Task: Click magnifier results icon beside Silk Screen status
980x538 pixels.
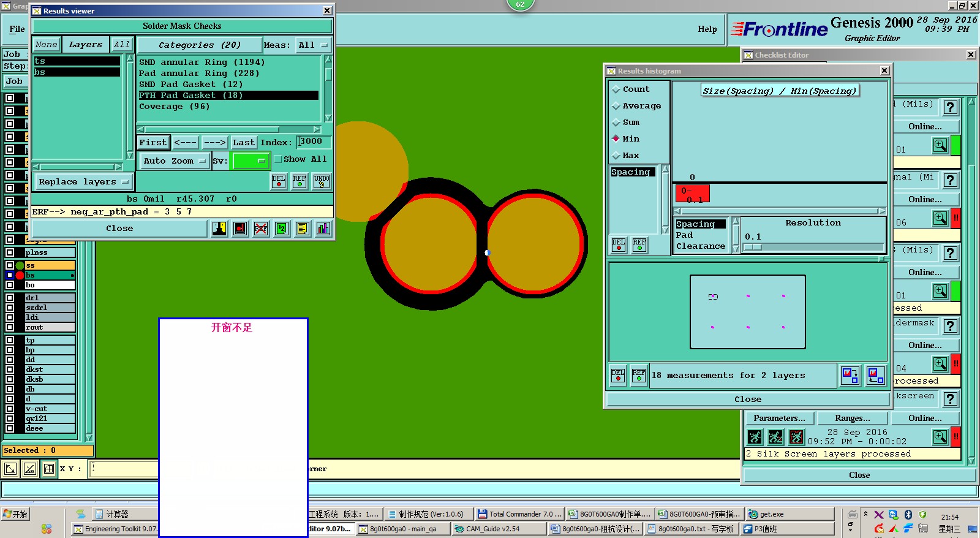Action: 940,436
